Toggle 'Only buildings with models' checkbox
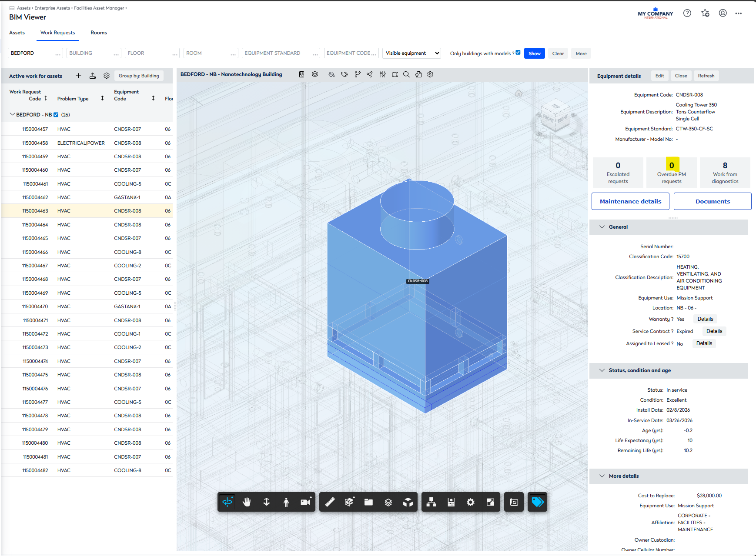Image resolution: width=756 pixels, height=556 pixels. click(x=518, y=53)
